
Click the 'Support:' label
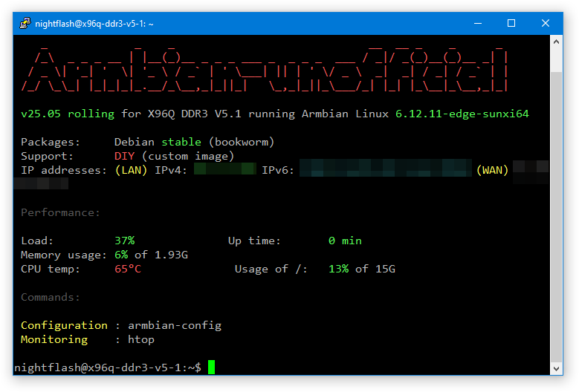click(x=48, y=157)
